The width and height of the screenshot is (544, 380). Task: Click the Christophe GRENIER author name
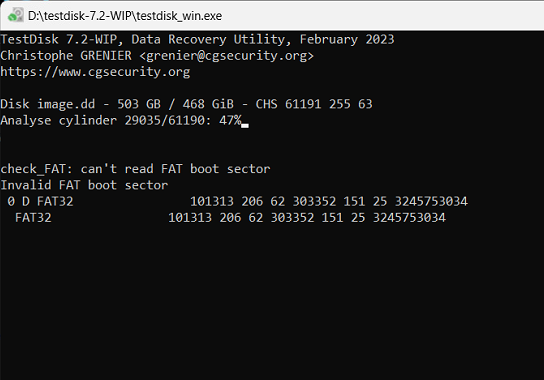pos(66,56)
